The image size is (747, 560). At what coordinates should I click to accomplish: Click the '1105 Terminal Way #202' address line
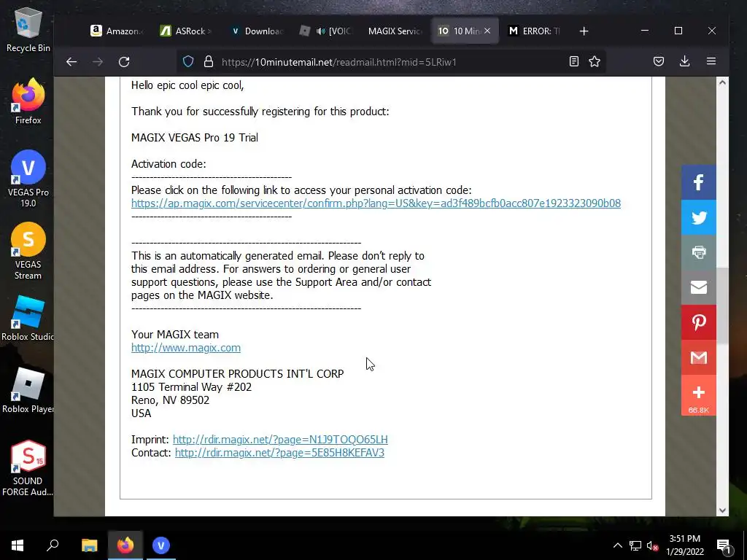(192, 386)
